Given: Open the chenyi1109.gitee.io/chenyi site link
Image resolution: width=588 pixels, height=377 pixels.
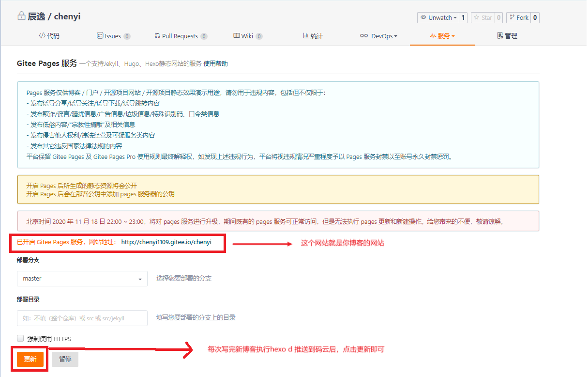Looking at the screenshot, I should 166,242.
